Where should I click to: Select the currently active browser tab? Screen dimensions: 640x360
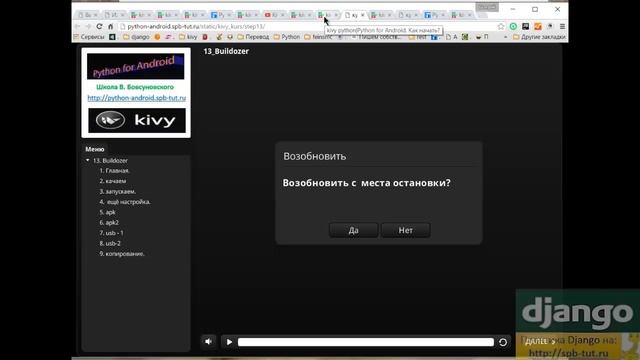click(354, 15)
